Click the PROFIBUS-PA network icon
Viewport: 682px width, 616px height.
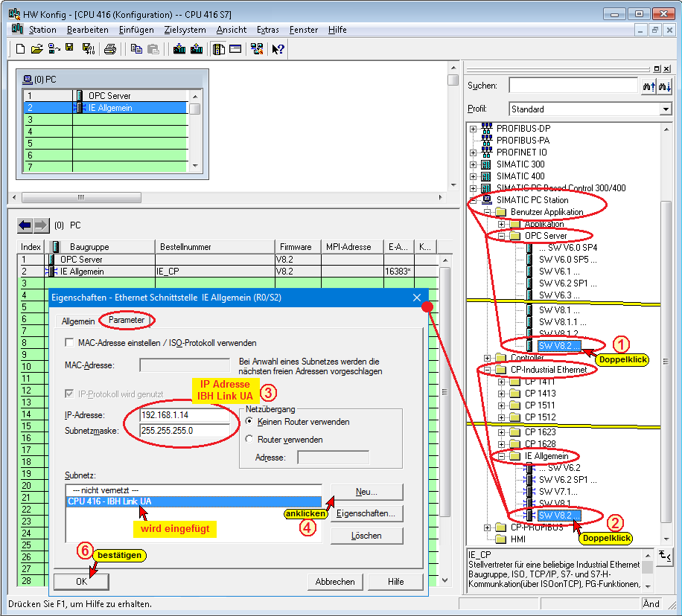487,140
